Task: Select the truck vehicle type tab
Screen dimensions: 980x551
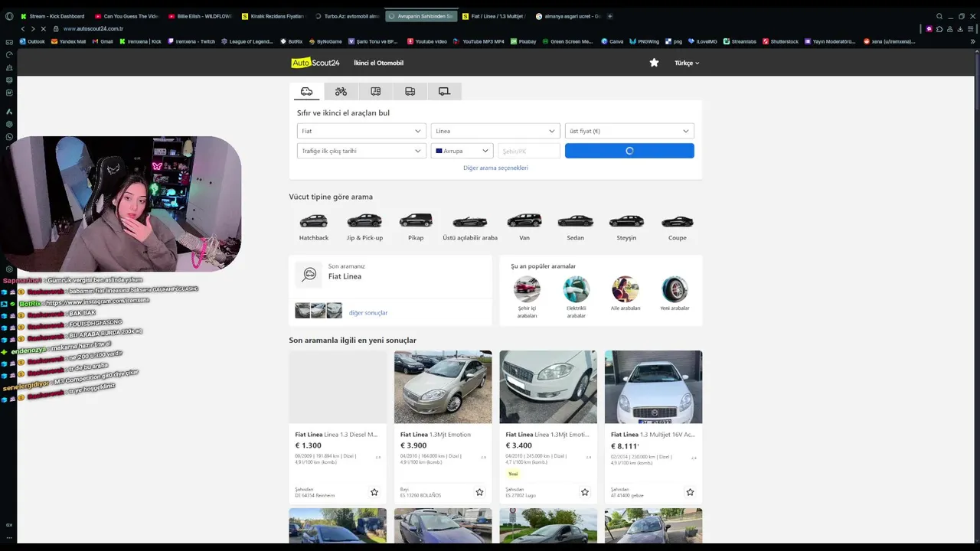Action: [x=410, y=91]
